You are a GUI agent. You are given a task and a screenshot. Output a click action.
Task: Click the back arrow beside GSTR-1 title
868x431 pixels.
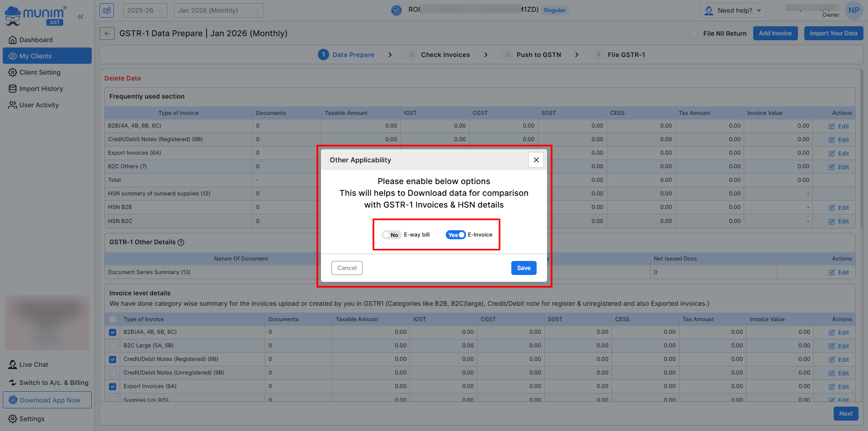pyautogui.click(x=107, y=33)
